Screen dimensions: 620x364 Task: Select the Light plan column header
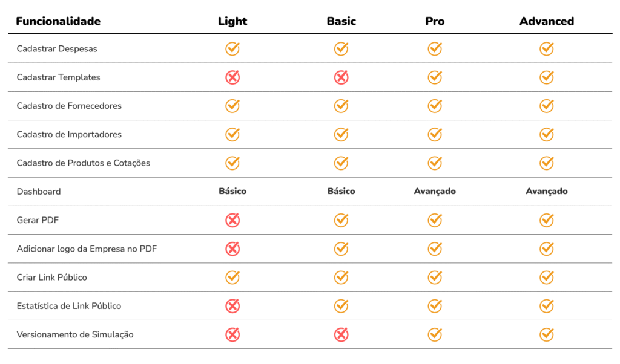coord(232,21)
